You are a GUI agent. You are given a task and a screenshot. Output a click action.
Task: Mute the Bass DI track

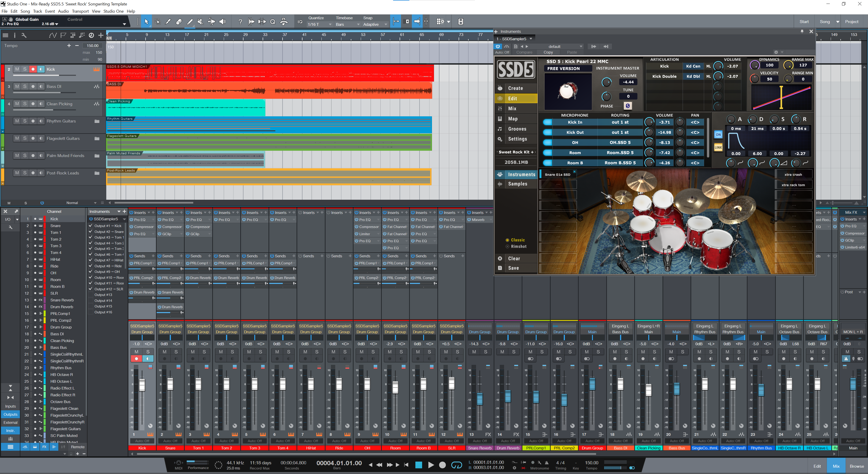(x=17, y=87)
